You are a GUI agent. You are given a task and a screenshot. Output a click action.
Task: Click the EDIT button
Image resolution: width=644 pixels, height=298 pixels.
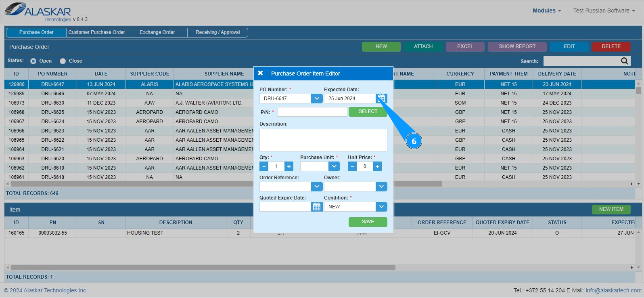[x=569, y=46]
